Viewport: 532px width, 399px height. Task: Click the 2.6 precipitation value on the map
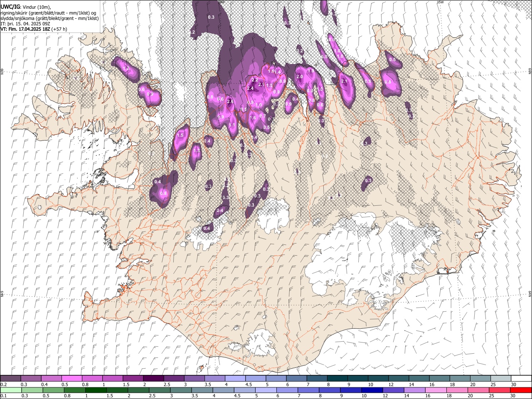pos(230,102)
